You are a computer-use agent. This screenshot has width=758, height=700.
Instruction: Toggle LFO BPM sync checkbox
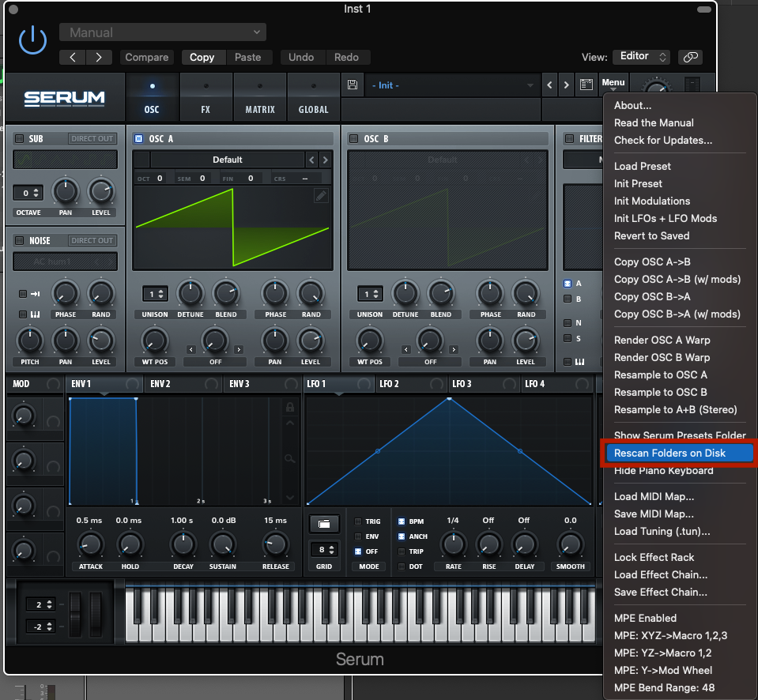tap(402, 521)
